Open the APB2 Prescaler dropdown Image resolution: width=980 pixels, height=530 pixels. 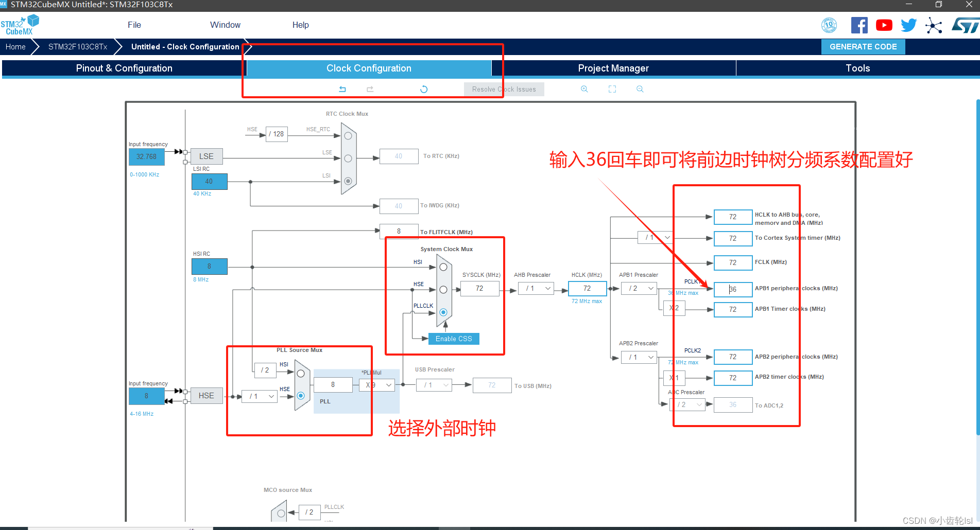[x=639, y=357]
